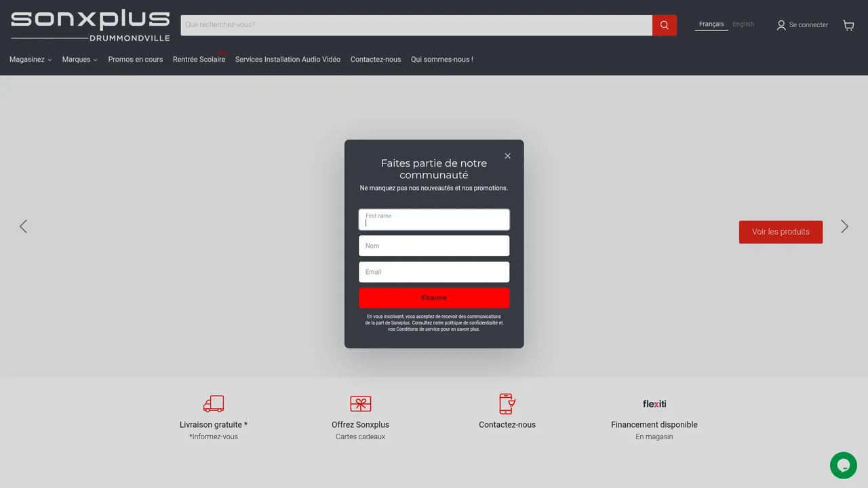Click the popup heading Faites partie de notre communauté
The width and height of the screenshot is (868, 488).
pyautogui.click(x=434, y=169)
